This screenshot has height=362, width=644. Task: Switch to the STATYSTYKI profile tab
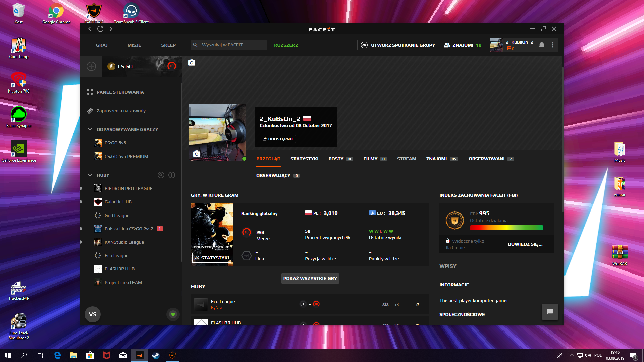(x=304, y=159)
